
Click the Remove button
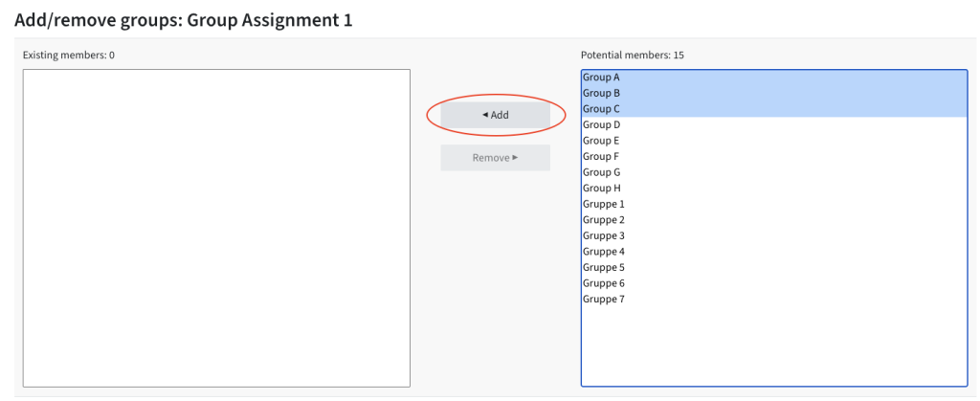[x=495, y=157]
